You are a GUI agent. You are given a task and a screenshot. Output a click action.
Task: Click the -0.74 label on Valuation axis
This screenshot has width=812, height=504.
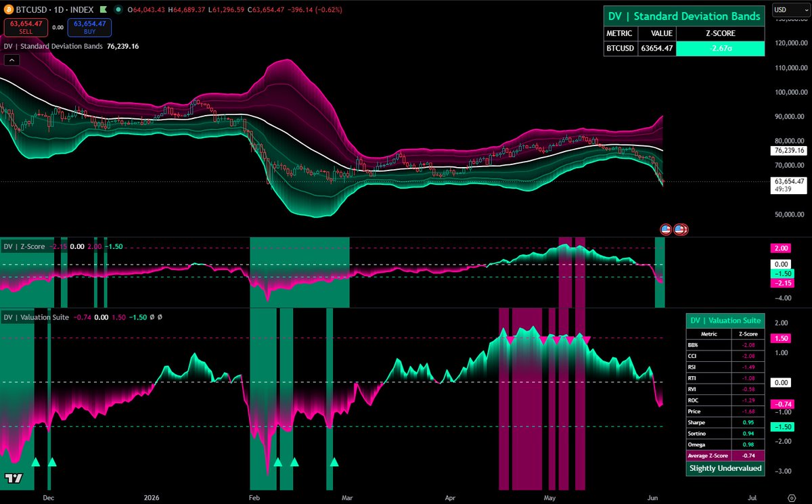(x=782, y=403)
